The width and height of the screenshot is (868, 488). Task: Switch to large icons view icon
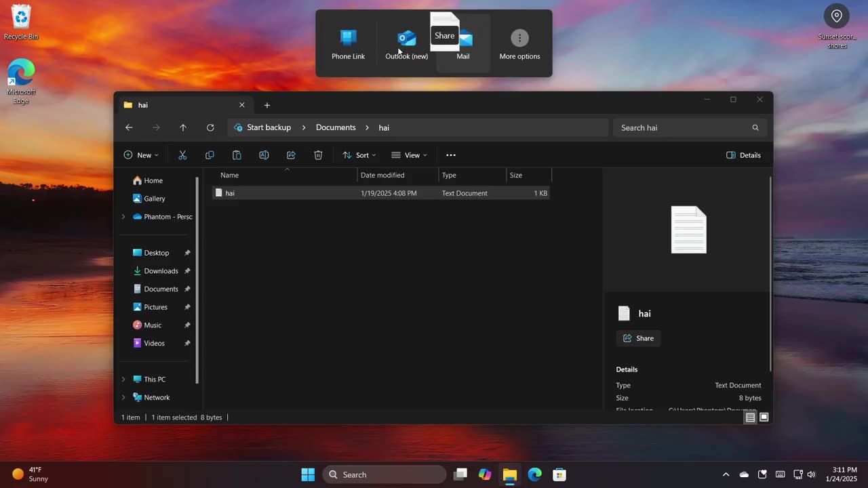pyautogui.click(x=764, y=418)
